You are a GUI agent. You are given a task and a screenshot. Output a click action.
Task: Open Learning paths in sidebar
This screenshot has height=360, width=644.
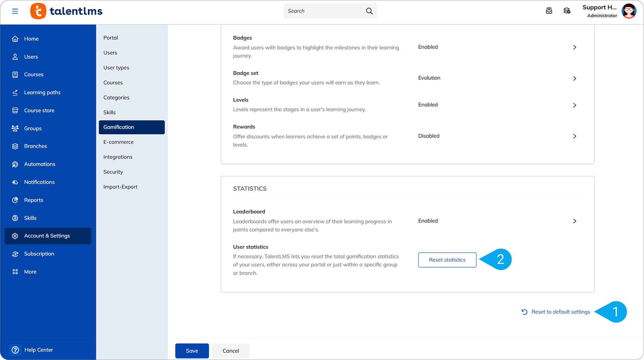(42, 93)
